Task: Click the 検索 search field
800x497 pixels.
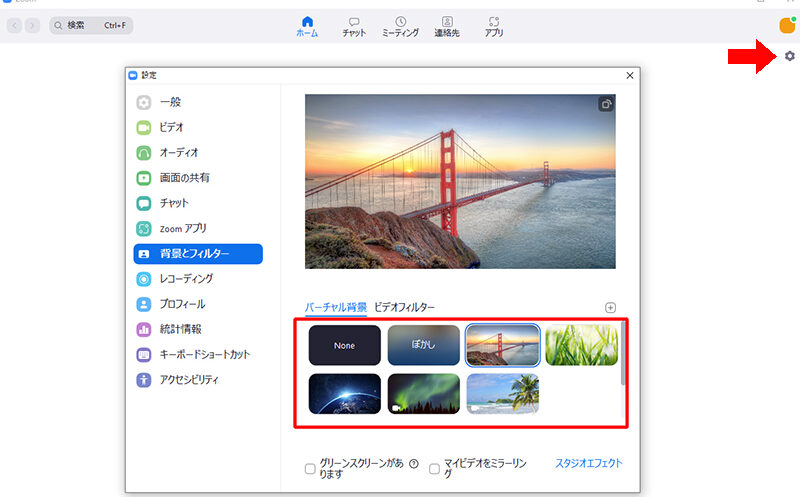Action: [91, 25]
